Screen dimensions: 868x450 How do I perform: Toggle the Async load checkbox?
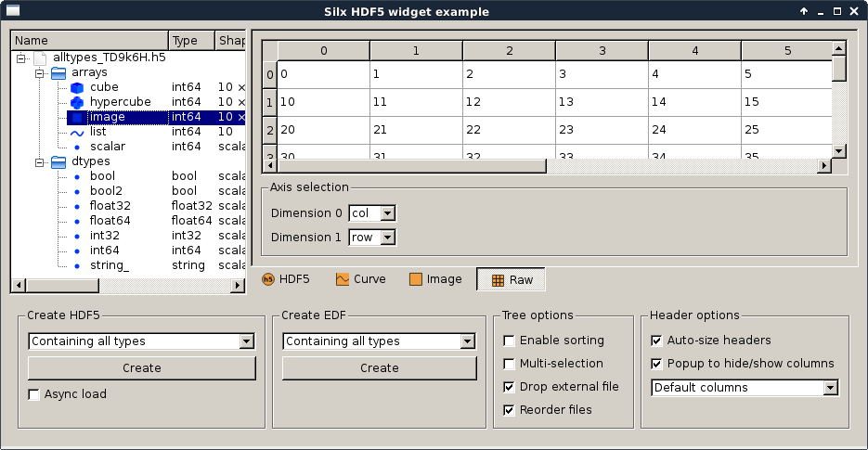pos(35,394)
